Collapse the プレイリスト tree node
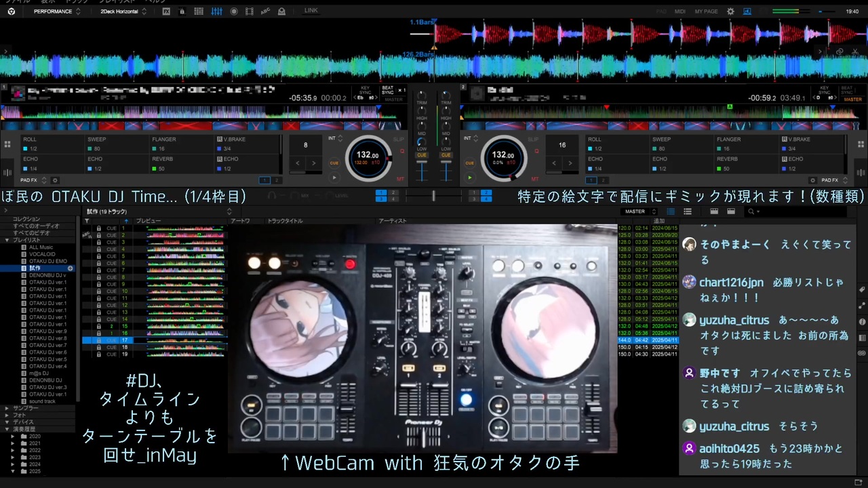The image size is (868, 488). click(x=7, y=240)
